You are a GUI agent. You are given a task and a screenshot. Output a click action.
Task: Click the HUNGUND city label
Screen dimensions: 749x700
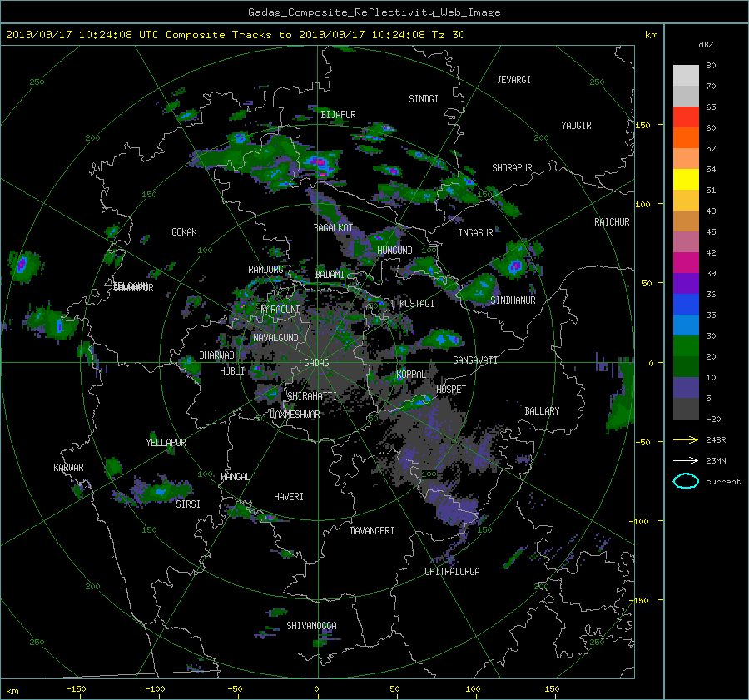(x=394, y=250)
